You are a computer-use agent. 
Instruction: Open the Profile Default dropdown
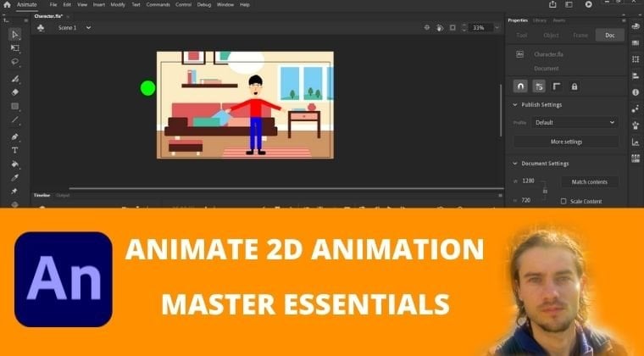[x=575, y=123]
